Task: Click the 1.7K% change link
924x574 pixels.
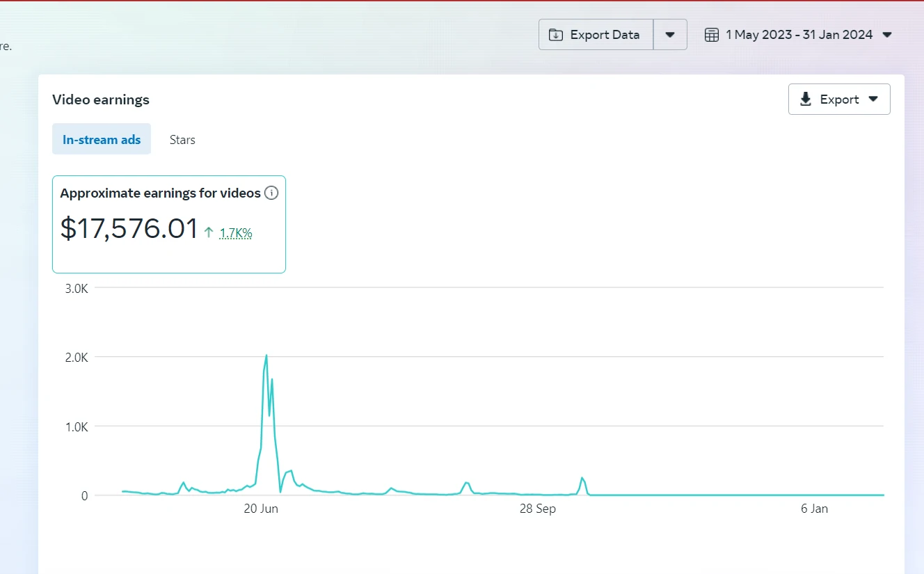Action: pyautogui.click(x=236, y=233)
